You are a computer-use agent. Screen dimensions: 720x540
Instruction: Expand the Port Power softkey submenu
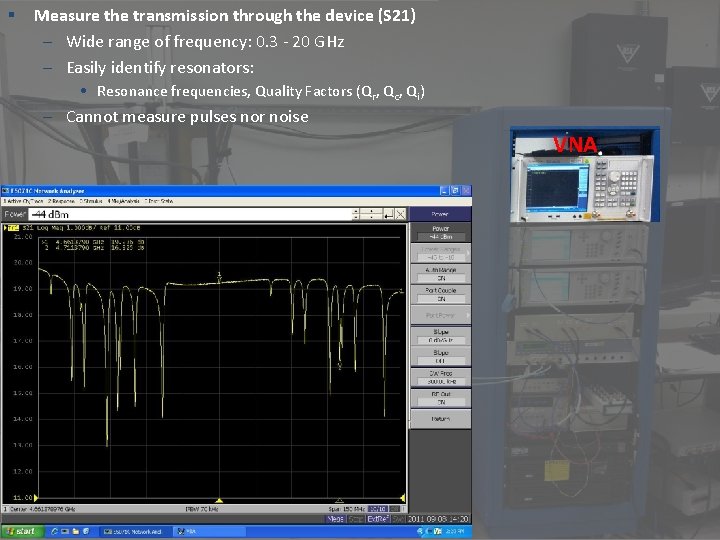tap(440, 315)
